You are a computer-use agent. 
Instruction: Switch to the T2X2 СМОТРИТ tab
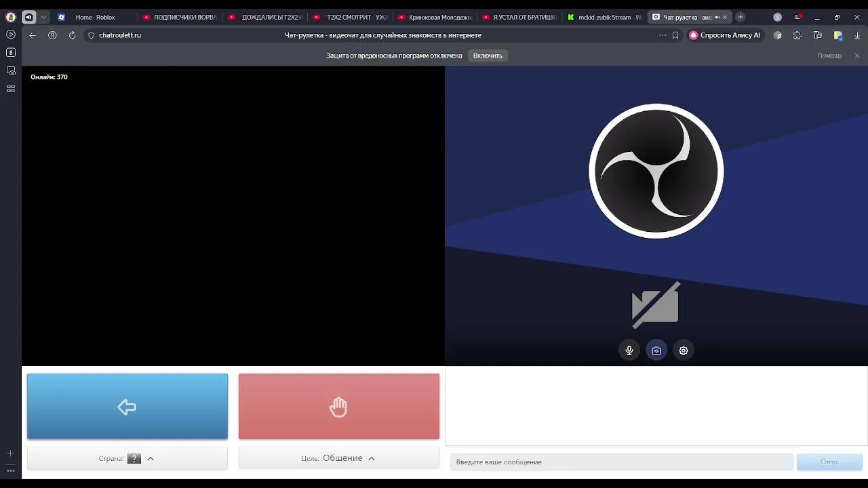[350, 17]
